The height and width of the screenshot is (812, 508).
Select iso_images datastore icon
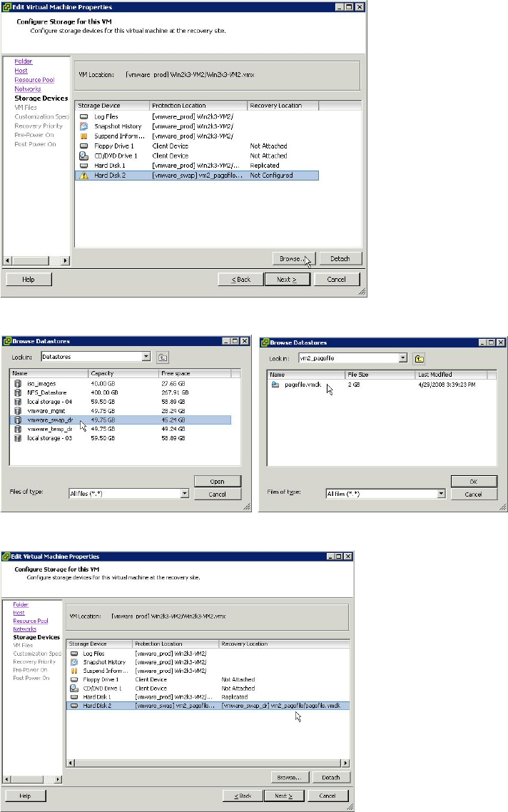18,384
